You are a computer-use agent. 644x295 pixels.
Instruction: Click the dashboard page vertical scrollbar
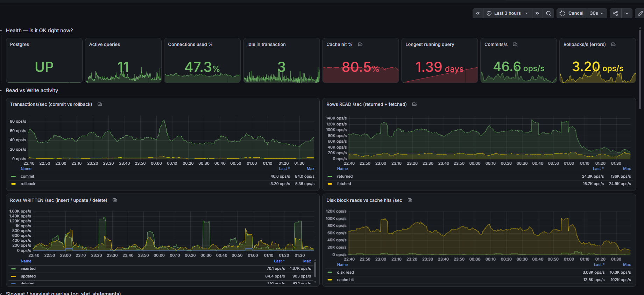tap(640, 70)
